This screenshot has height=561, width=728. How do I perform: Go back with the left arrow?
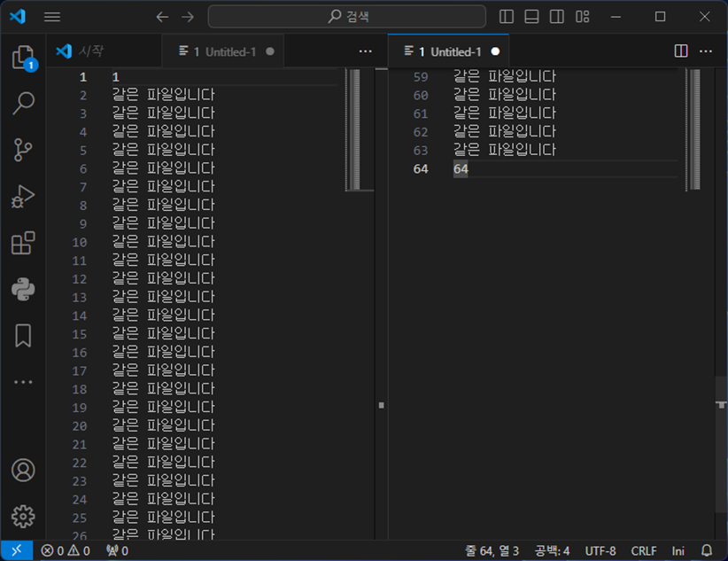[162, 17]
